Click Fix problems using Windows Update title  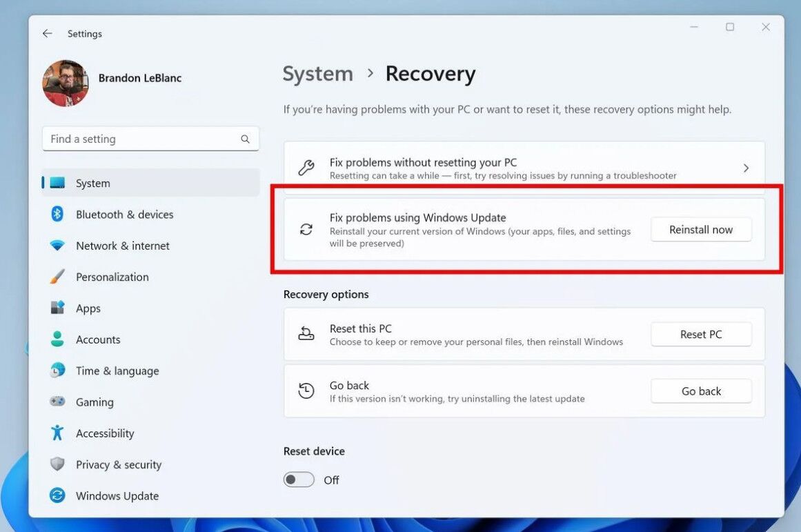pyautogui.click(x=418, y=217)
